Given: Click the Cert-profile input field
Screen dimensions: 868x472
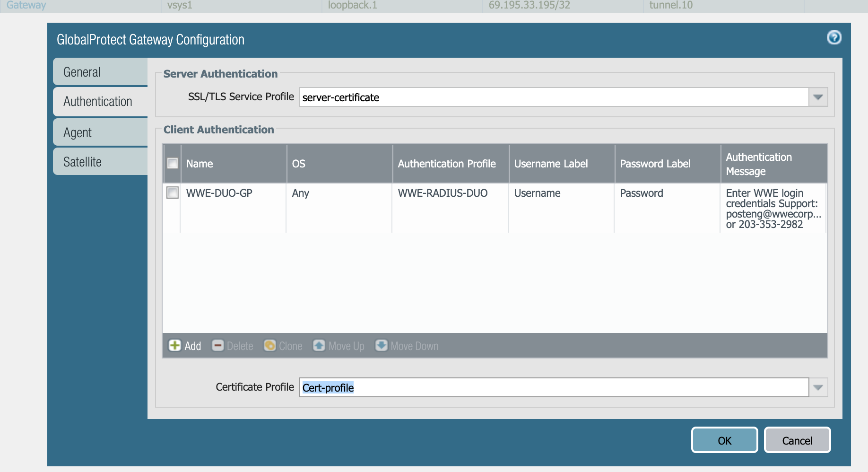Looking at the screenshot, I should click(553, 388).
